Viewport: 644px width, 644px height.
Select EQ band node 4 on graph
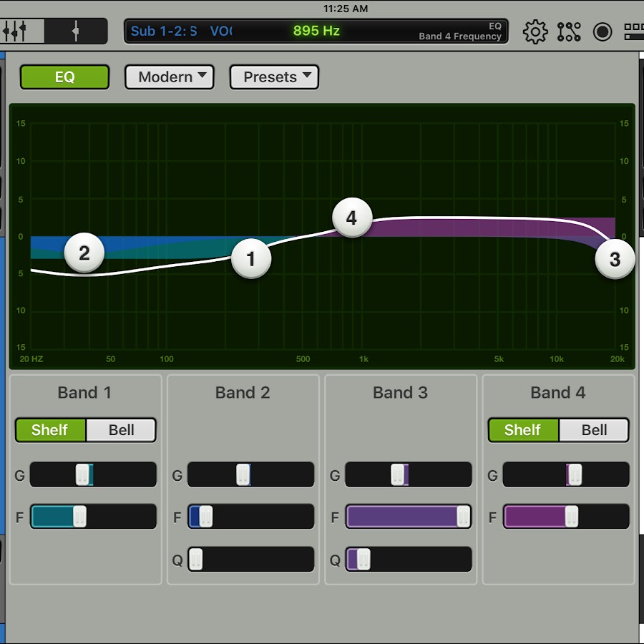(x=351, y=218)
